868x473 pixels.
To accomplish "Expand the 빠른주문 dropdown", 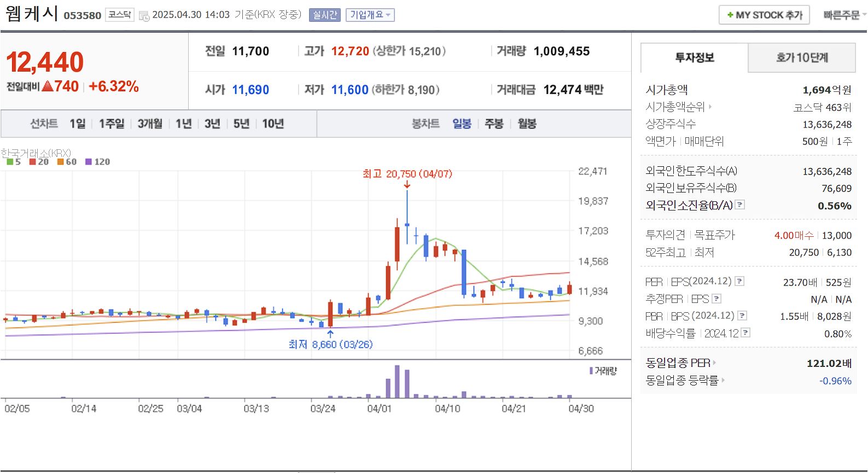I will [x=844, y=15].
